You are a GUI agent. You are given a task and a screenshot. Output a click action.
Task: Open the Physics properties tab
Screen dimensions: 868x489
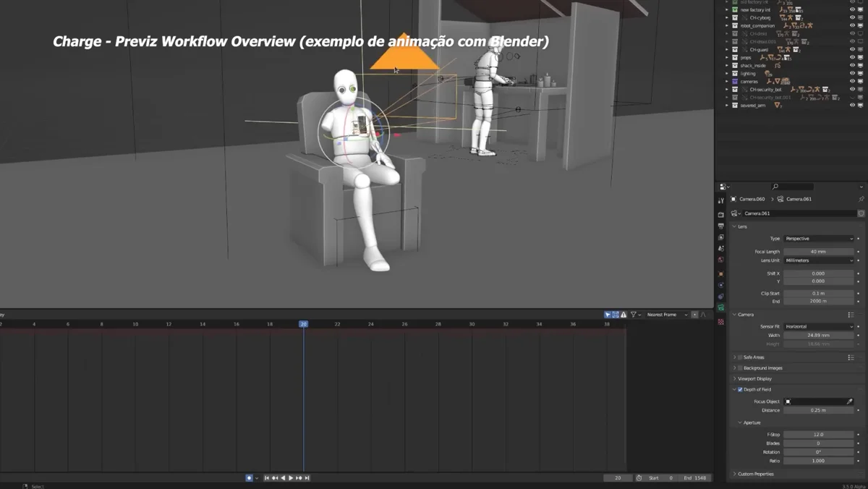point(721,285)
